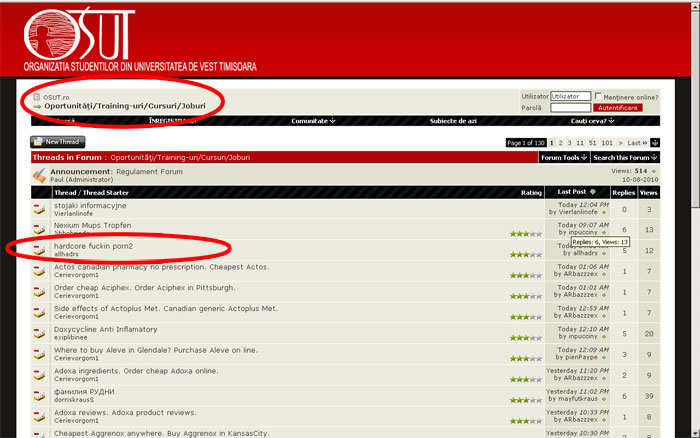Sort by Rating column header

531,192
